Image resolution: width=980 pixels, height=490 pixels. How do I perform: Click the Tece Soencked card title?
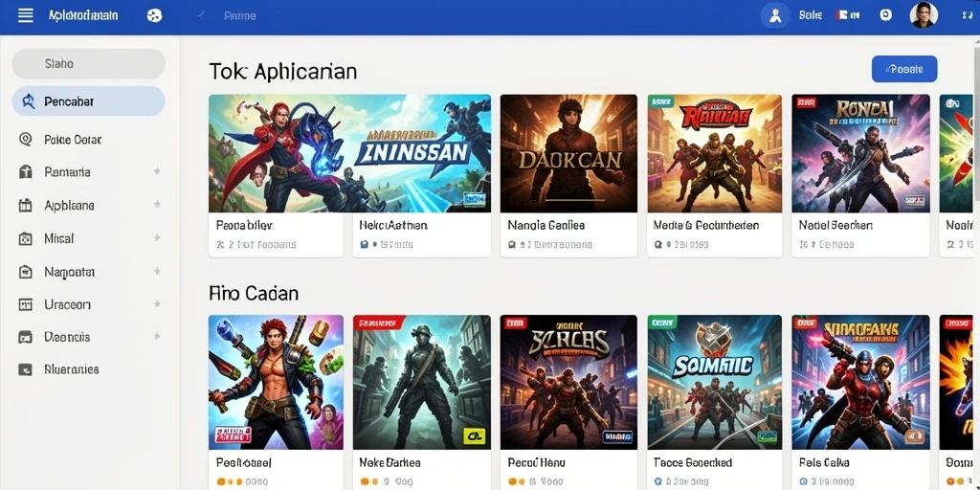693,462
